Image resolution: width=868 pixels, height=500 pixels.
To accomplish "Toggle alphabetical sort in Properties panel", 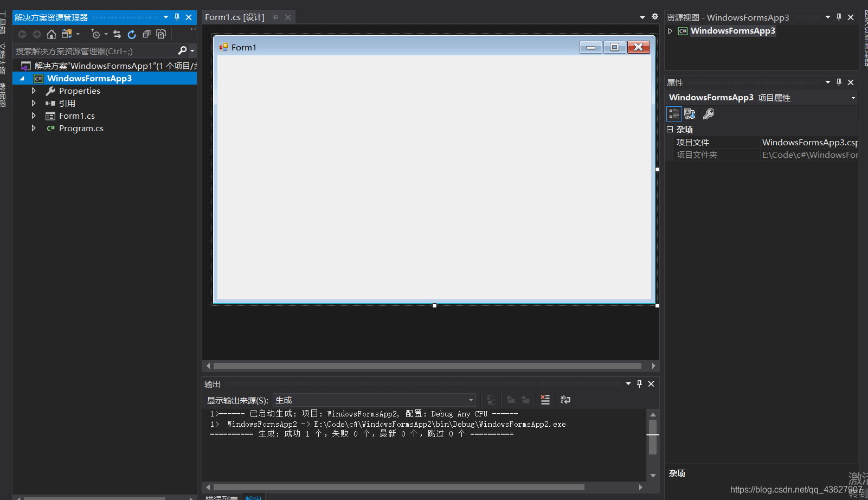I will click(690, 114).
